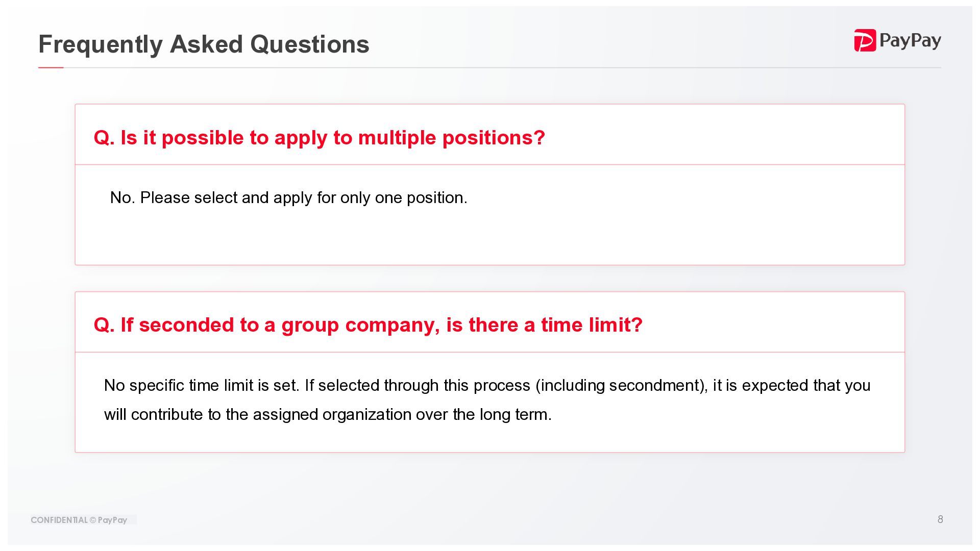Click the 'Q.' prefix of the first question

tap(104, 138)
